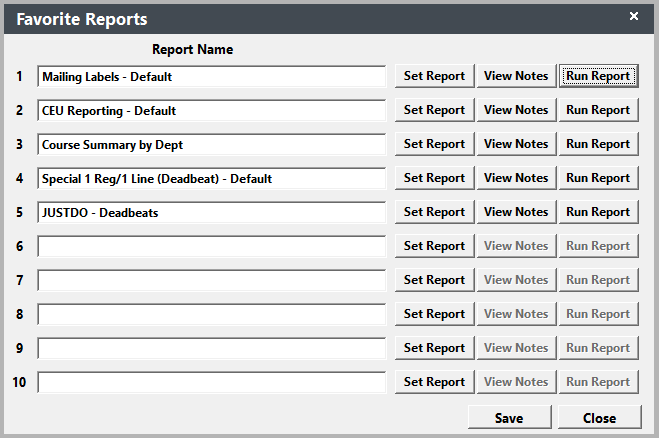Run the Special 1 Reg/1 Line report
Image resolution: width=659 pixels, height=438 pixels.
pyautogui.click(x=597, y=178)
